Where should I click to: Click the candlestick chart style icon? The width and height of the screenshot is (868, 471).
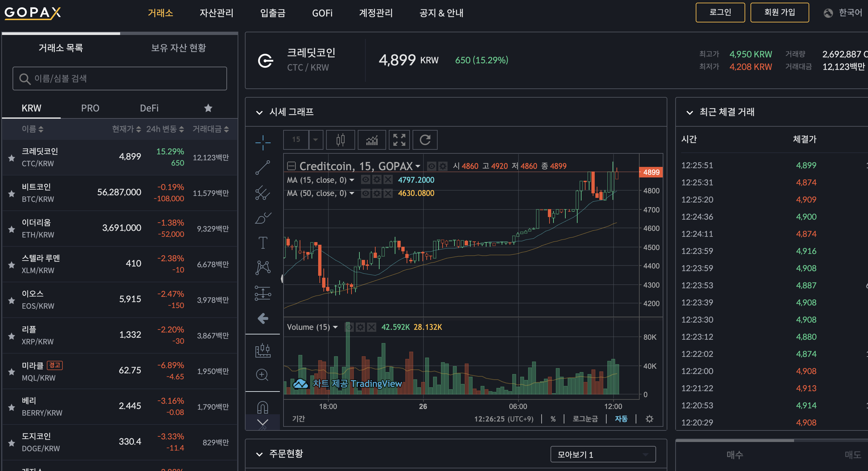(x=340, y=140)
